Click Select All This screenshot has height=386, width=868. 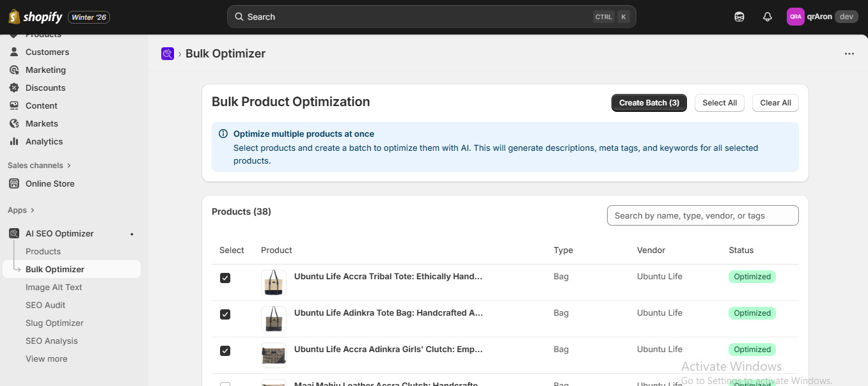coord(720,103)
